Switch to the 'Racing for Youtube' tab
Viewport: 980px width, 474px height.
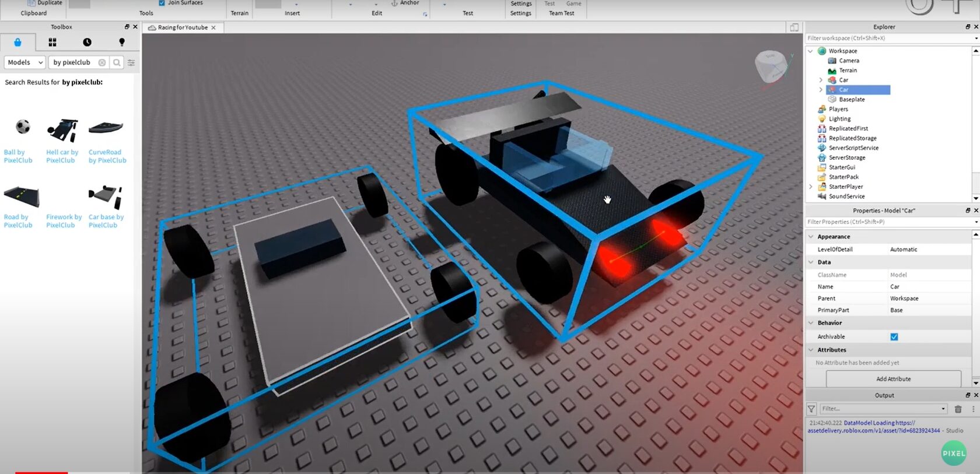182,27
